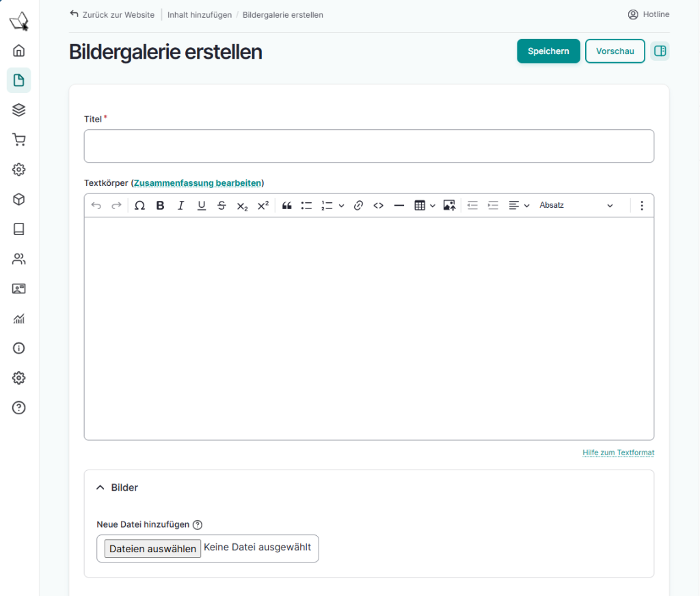Toggle the sidebar panel next to Vorschau

660,51
